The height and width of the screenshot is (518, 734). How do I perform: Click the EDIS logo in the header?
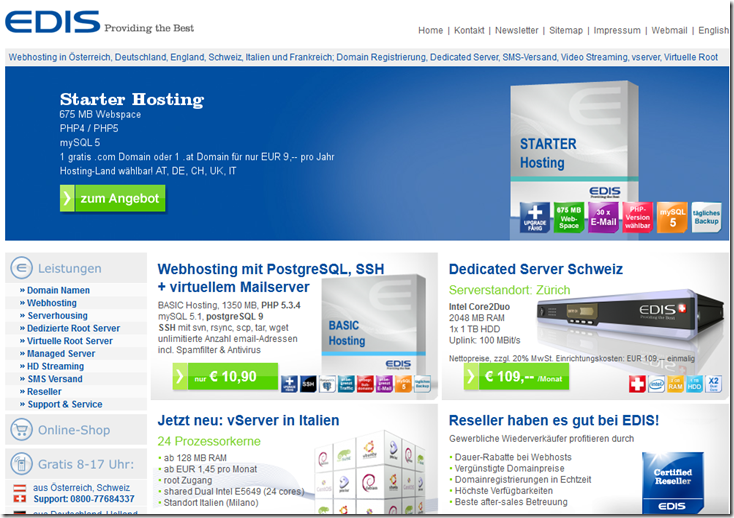pyautogui.click(x=52, y=22)
